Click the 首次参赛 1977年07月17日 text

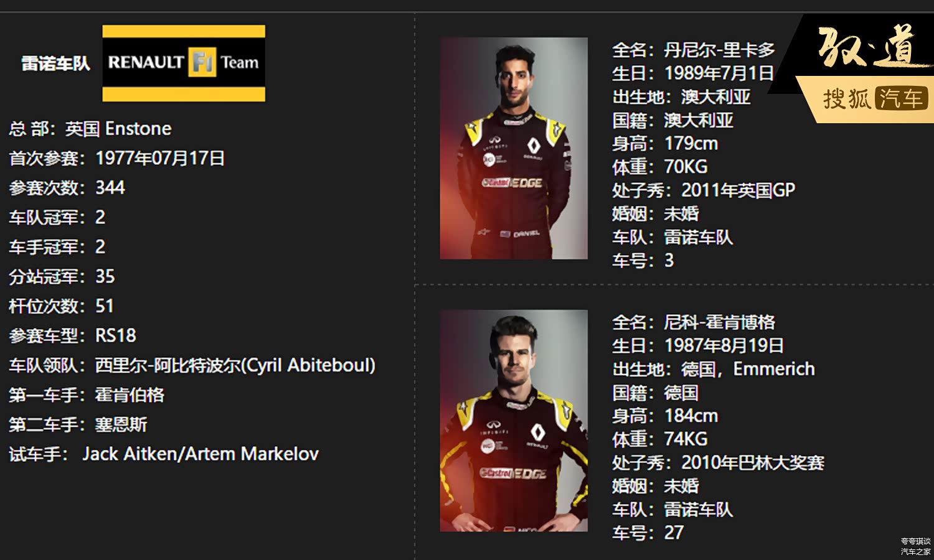tap(116, 158)
